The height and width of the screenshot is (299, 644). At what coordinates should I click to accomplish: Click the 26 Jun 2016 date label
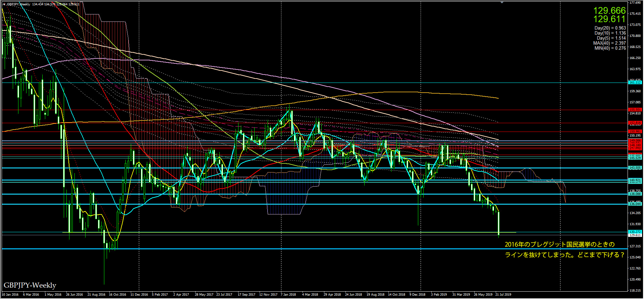point(74,295)
